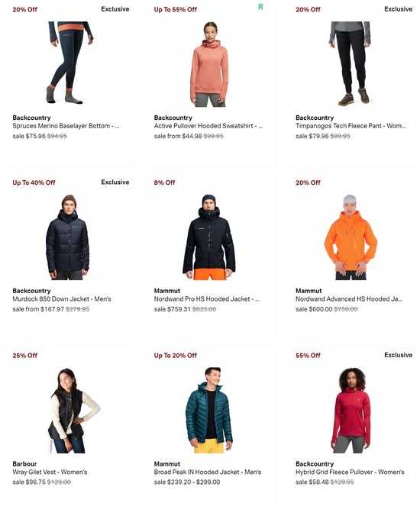Viewport: 420px width, 513px height.
Task: Open Spruces Merino Baselayer Bottom title link
Action: (x=66, y=126)
